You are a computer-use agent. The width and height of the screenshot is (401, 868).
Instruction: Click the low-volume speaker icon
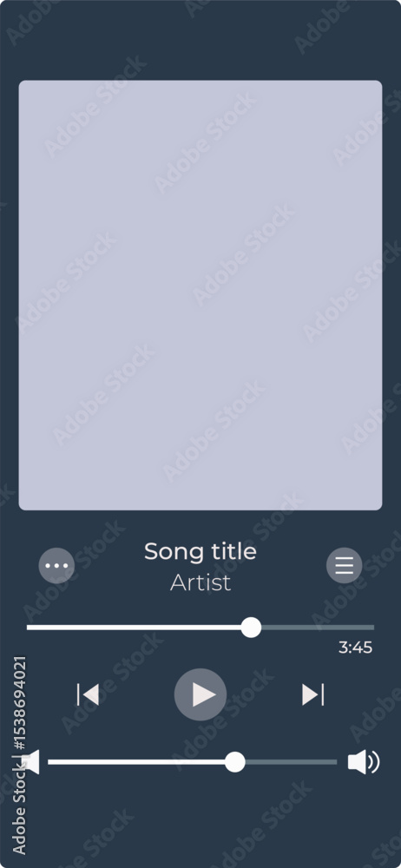coord(31,762)
